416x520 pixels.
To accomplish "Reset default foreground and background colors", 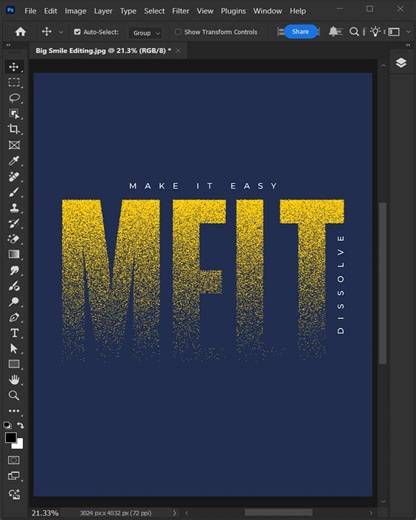I will (7, 425).
